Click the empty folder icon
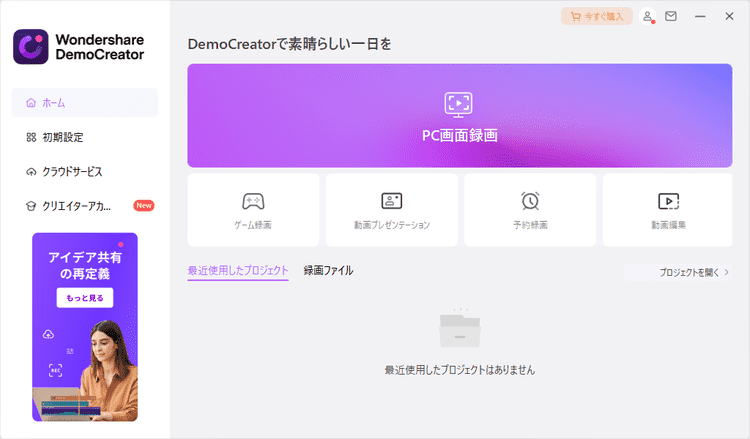The image size is (750, 439). coord(460,330)
